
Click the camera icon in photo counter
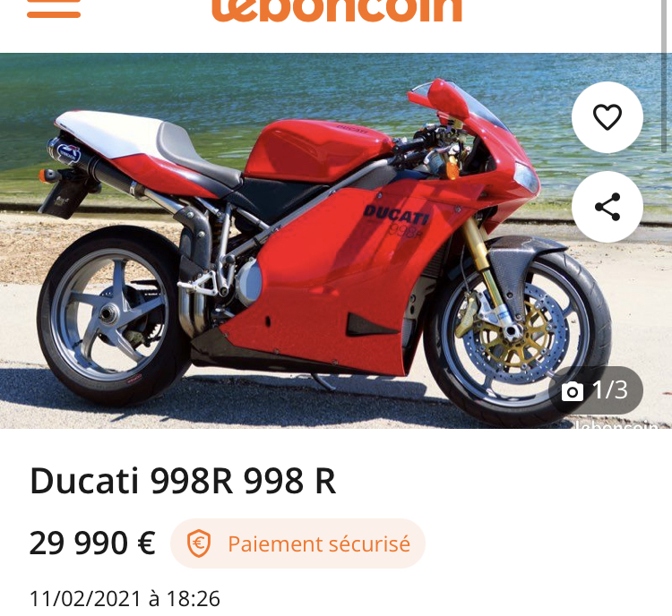[573, 391]
